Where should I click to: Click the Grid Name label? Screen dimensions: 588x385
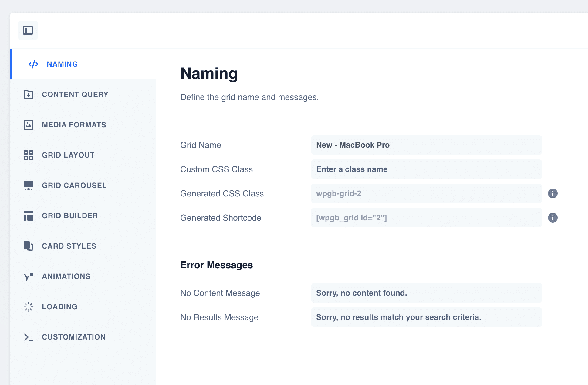[x=201, y=145]
